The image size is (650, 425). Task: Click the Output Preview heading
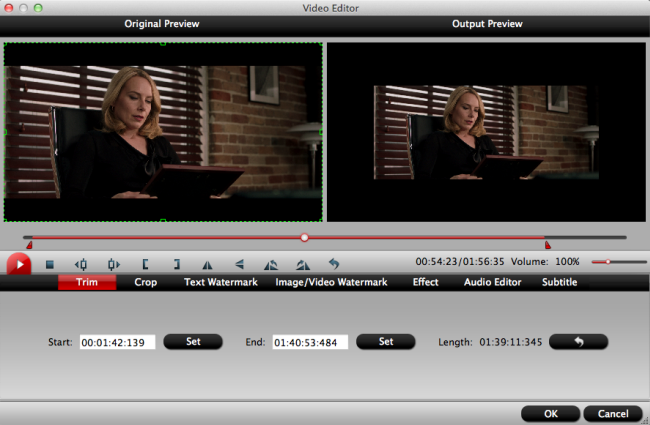(487, 24)
